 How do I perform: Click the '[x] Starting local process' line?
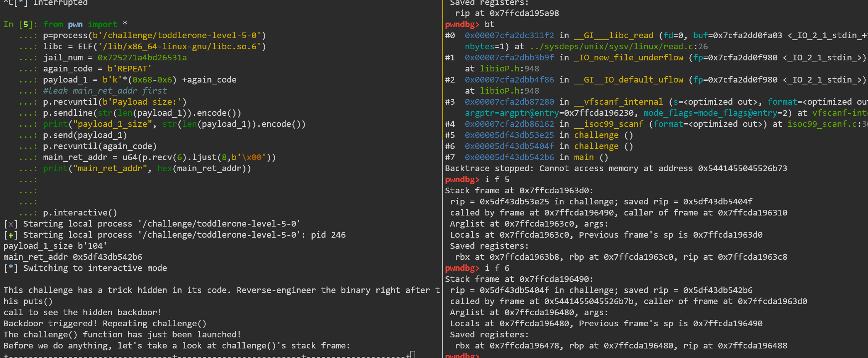pos(152,224)
